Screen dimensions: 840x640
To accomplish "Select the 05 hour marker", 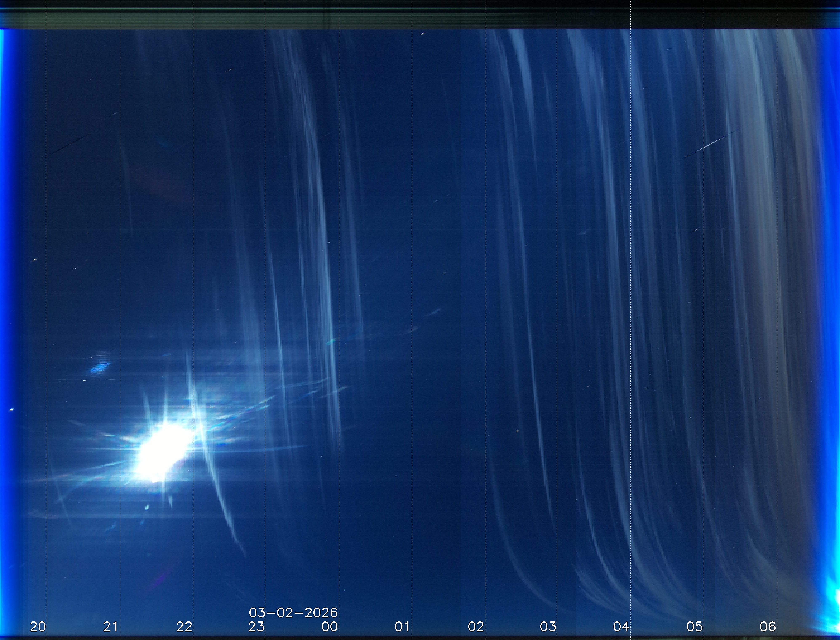I will click(695, 627).
